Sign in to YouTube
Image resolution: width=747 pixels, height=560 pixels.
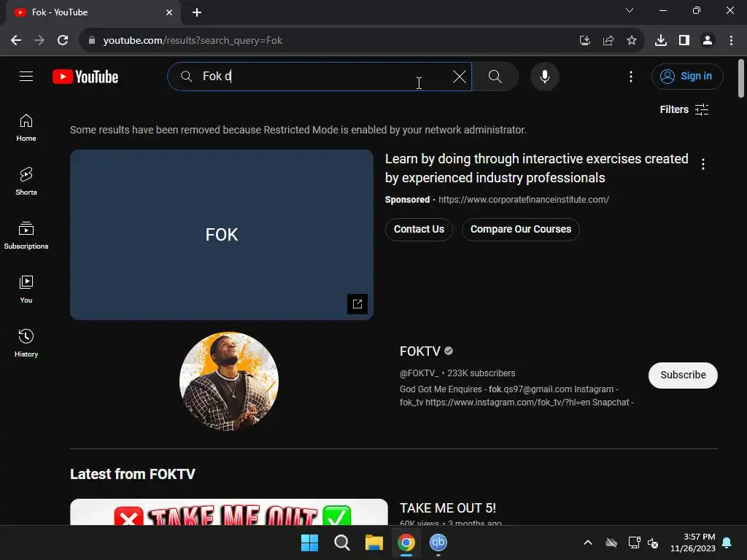[687, 76]
